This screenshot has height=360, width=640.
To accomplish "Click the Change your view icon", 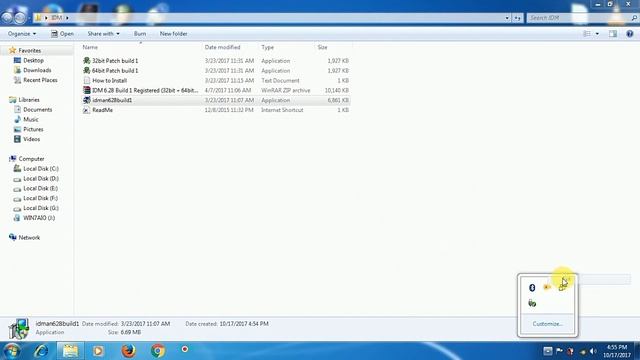I will point(587,34).
